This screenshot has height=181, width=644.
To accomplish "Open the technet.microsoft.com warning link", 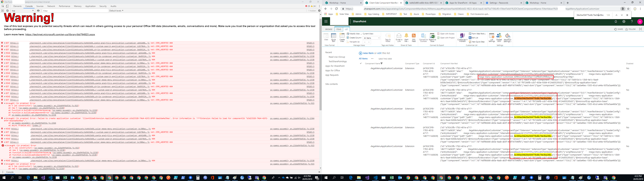I will 60,35.
